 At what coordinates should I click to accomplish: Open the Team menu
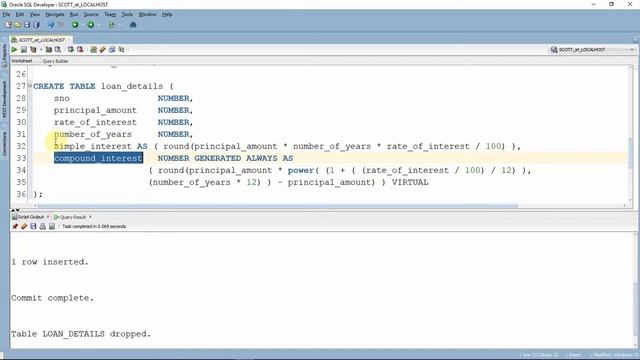pyautogui.click(x=110, y=14)
